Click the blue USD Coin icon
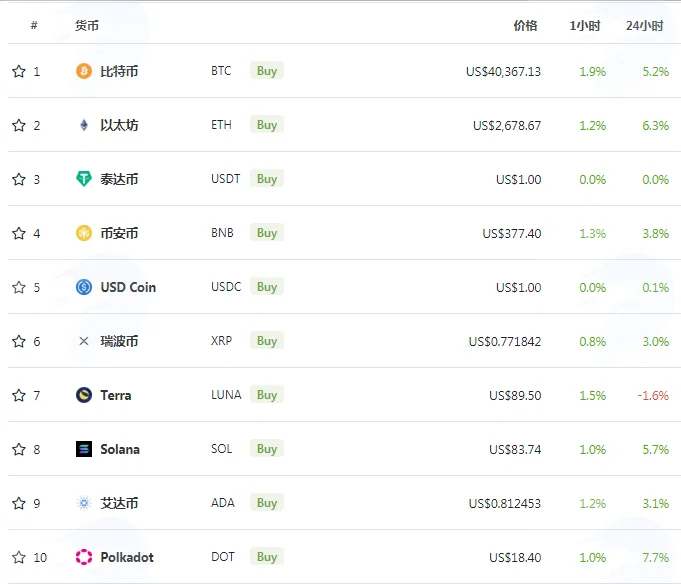 (x=84, y=287)
